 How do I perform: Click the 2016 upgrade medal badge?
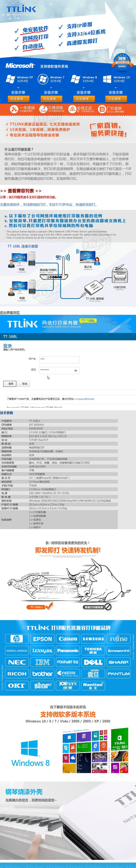tap(122, 62)
